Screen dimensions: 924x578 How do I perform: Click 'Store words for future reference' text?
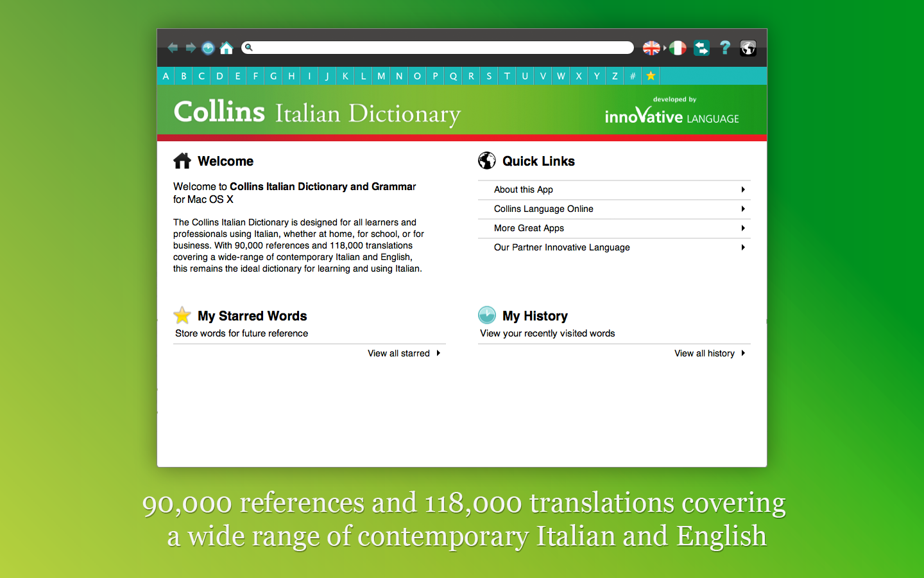[x=241, y=333]
